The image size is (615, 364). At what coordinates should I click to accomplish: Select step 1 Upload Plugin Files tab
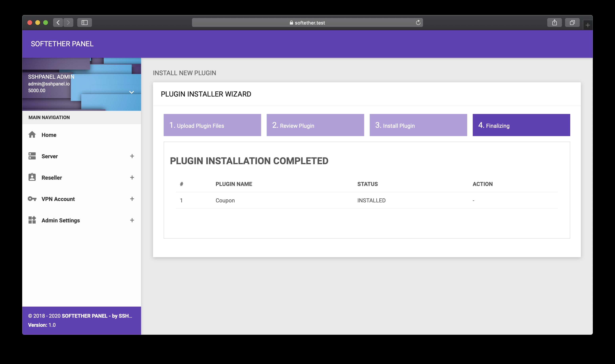[212, 125]
